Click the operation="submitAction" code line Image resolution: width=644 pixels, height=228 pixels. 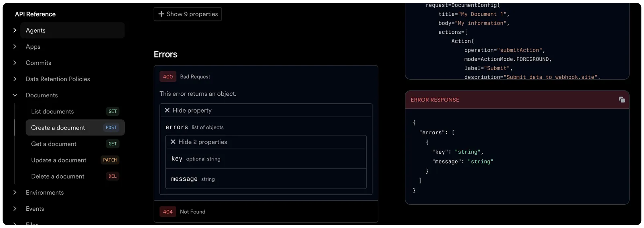tap(505, 50)
